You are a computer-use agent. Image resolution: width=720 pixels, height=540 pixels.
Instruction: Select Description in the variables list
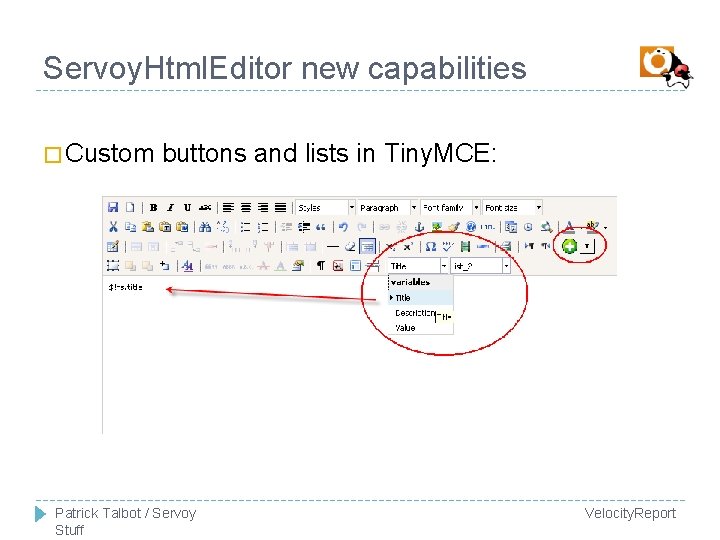415,313
